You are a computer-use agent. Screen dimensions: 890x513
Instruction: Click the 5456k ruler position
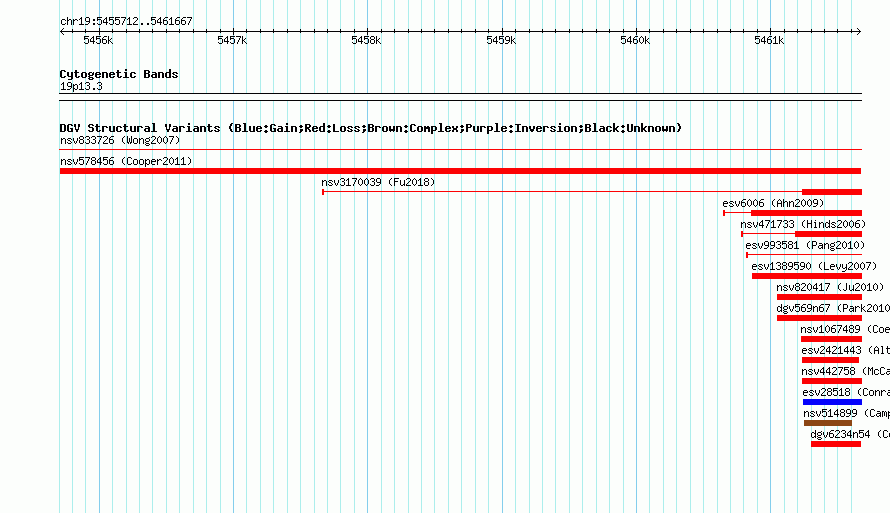(x=98, y=40)
